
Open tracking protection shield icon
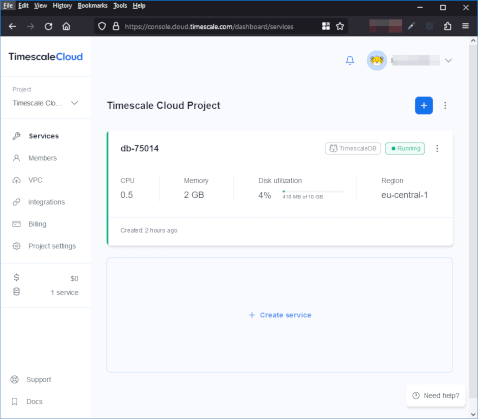(x=102, y=26)
